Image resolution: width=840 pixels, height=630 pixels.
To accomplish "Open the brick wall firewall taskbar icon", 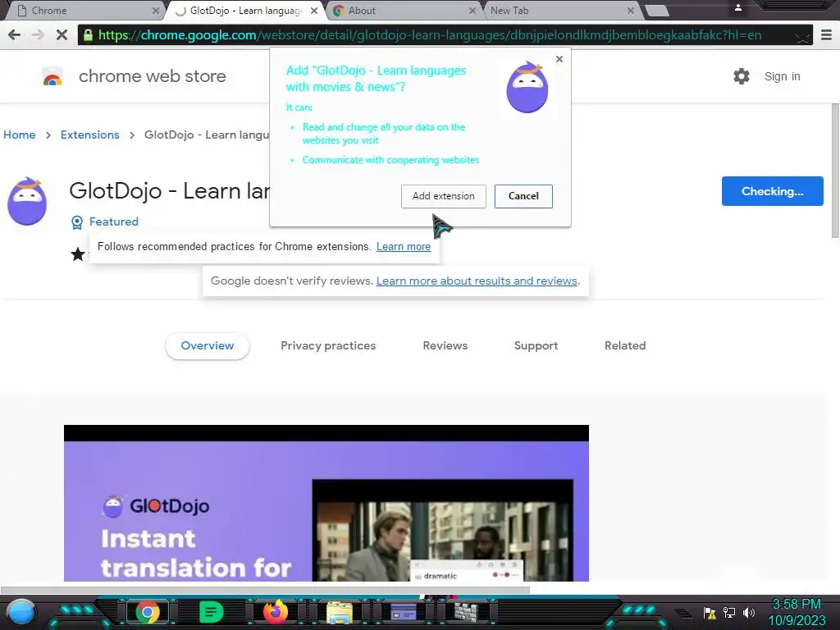I will pos(466,612).
